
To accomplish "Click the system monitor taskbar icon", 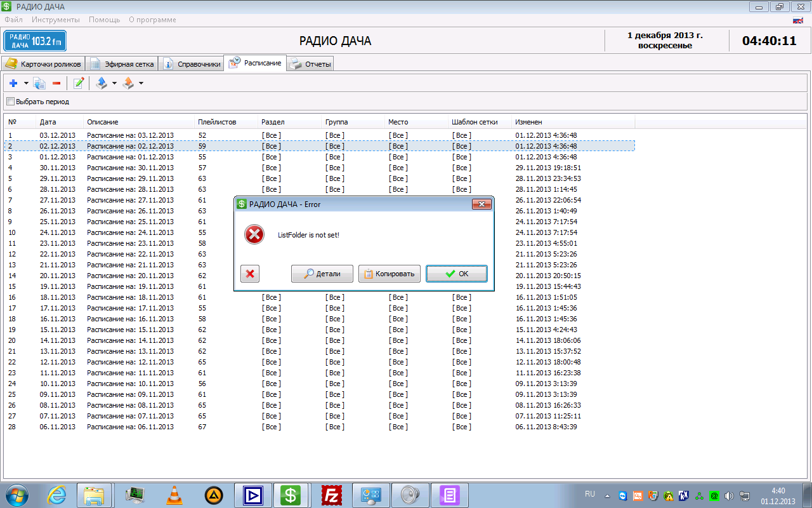I will (134, 495).
